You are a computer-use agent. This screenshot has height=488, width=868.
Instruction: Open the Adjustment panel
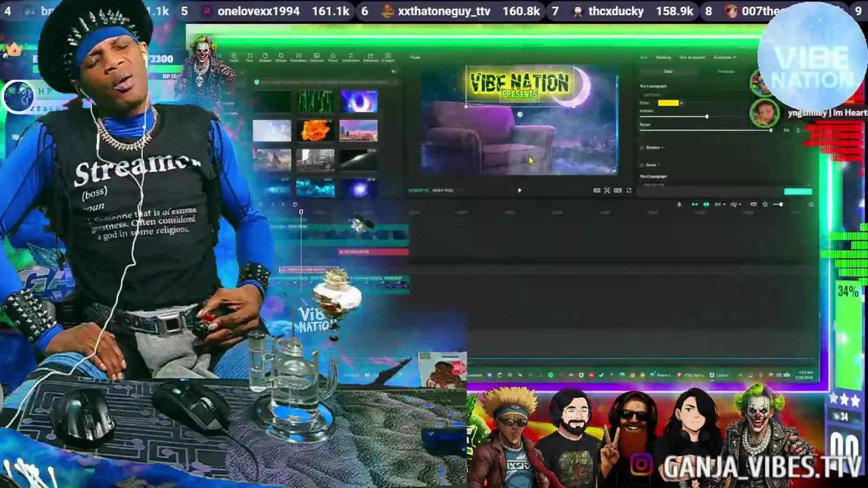pyautogui.click(x=351, y=58)
